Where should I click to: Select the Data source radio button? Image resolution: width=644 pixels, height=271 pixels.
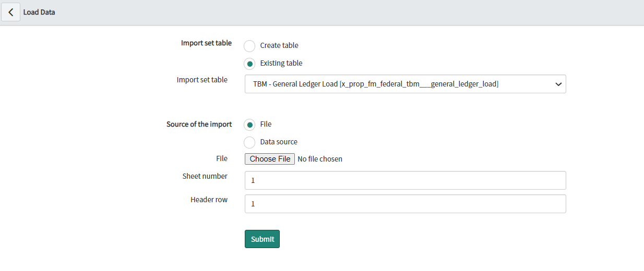249,142
